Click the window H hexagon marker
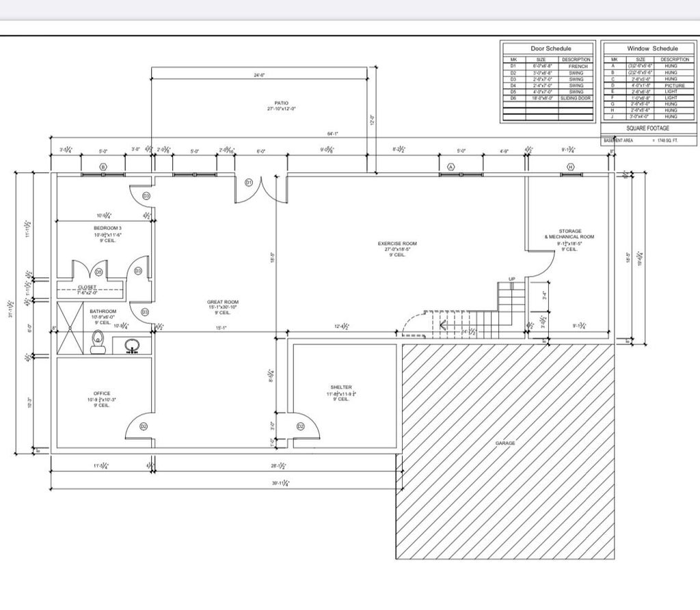Viewport: 700px width, 610px height. click(x=571, y=167)
